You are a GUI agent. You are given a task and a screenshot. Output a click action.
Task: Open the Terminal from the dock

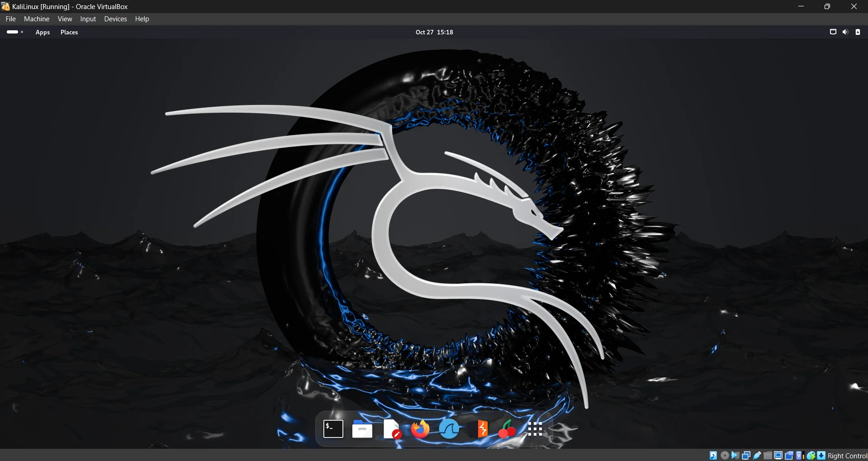333,429
